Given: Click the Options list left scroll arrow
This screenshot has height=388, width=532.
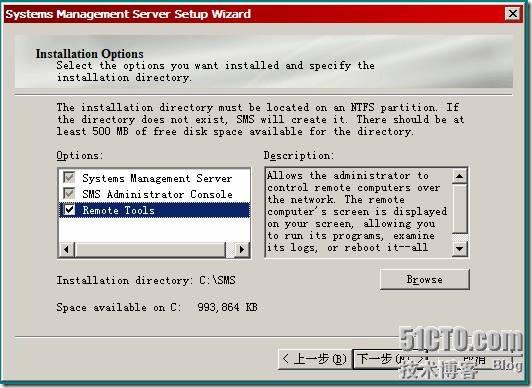Looking at the screenshot, I should click(66, 250).
